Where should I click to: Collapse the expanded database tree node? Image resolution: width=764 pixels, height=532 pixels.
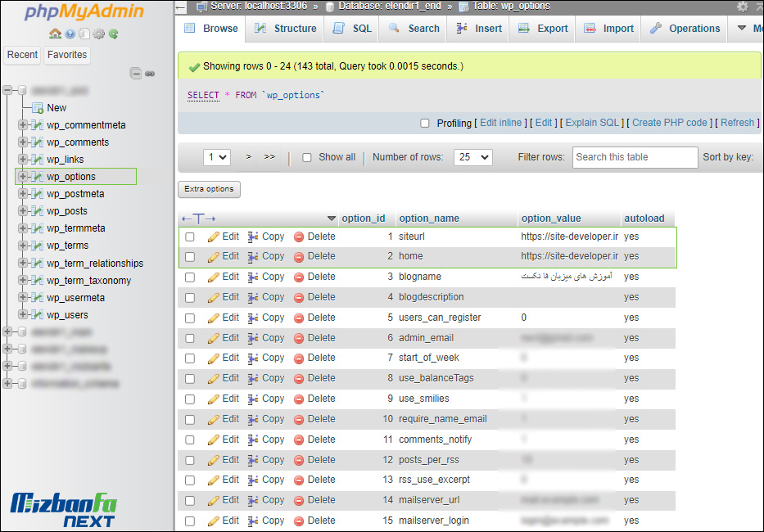pos(7,90)
